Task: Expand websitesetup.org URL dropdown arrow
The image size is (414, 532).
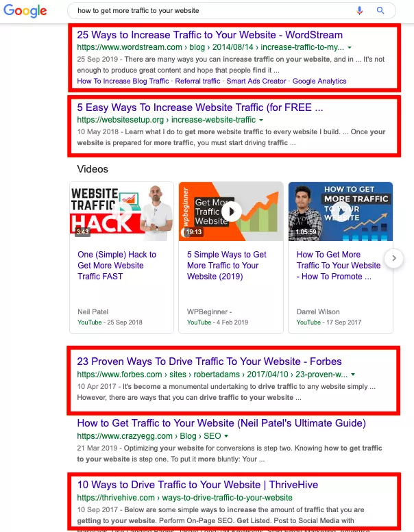Action: click(x=261, y=120)
